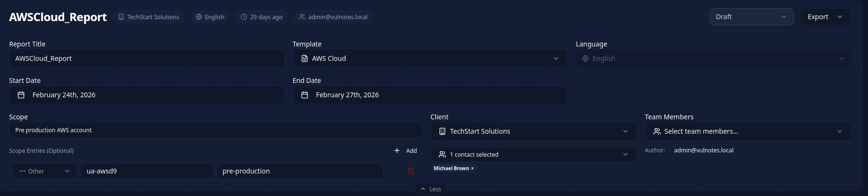
Task: Open the Export menu
Action: (x=825, y=17)
